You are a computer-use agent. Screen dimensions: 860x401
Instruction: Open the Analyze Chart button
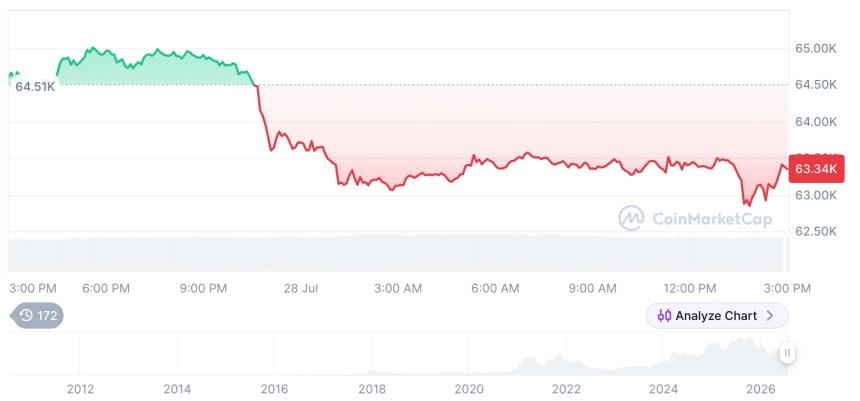pyautogui.click(x=717, y=316)
